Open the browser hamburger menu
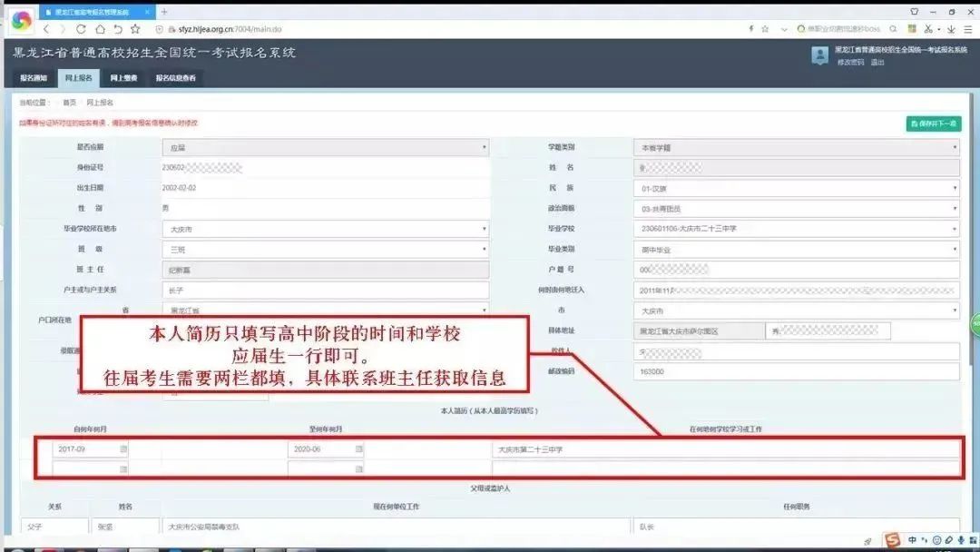Viewport: 980px width, 552px height. (968, 29)
